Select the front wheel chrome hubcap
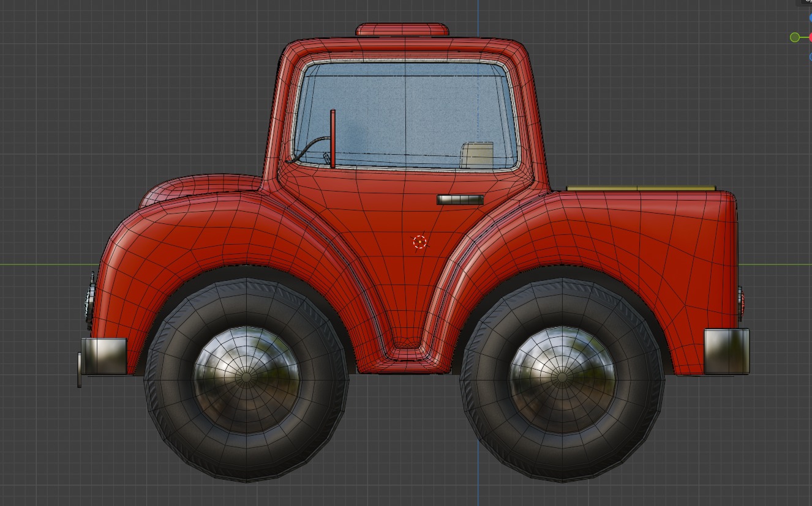This screenshot has width=812, height=506. [247, 378]
